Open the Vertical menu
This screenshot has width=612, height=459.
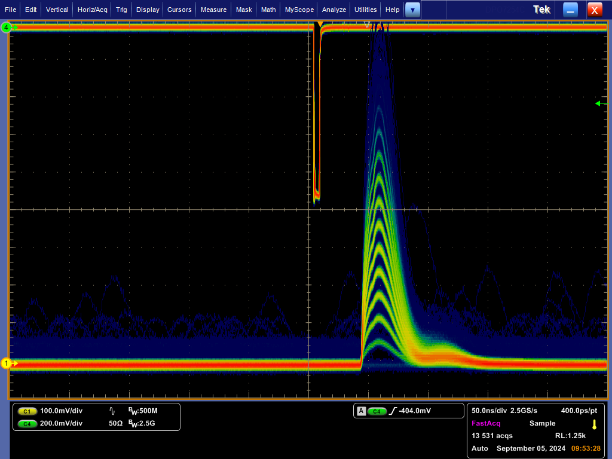click(56, 9)
